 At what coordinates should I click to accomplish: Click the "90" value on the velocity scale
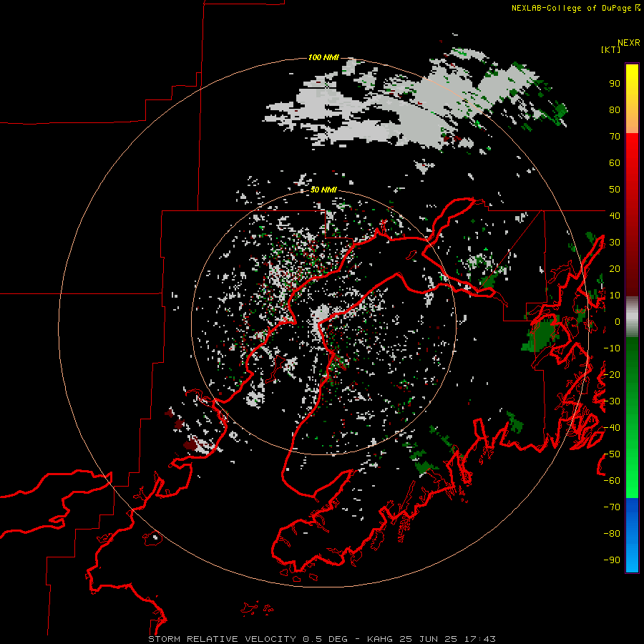click(x=615, y=84)
